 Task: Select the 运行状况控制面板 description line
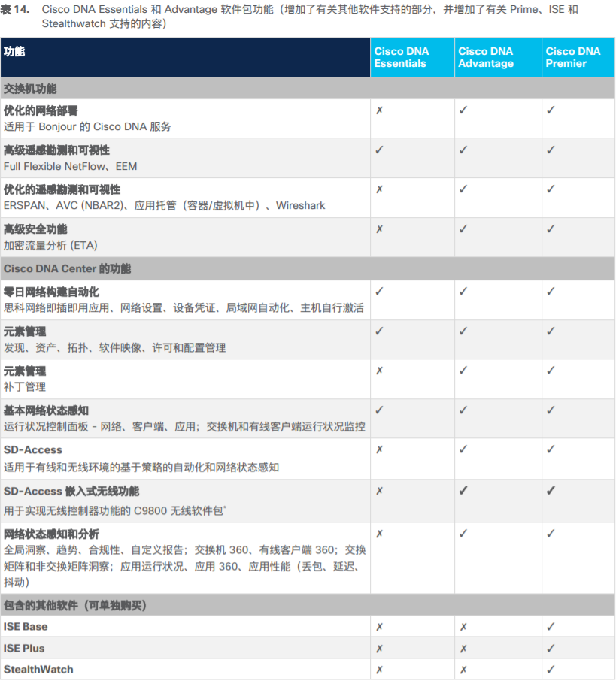184,426
